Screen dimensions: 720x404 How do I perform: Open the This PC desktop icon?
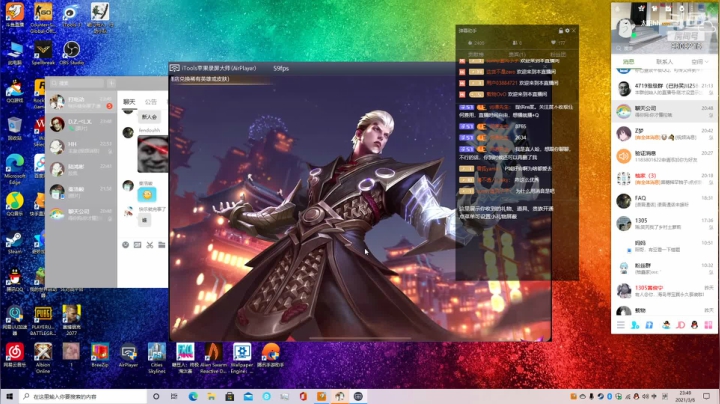[x=14, y=53]
